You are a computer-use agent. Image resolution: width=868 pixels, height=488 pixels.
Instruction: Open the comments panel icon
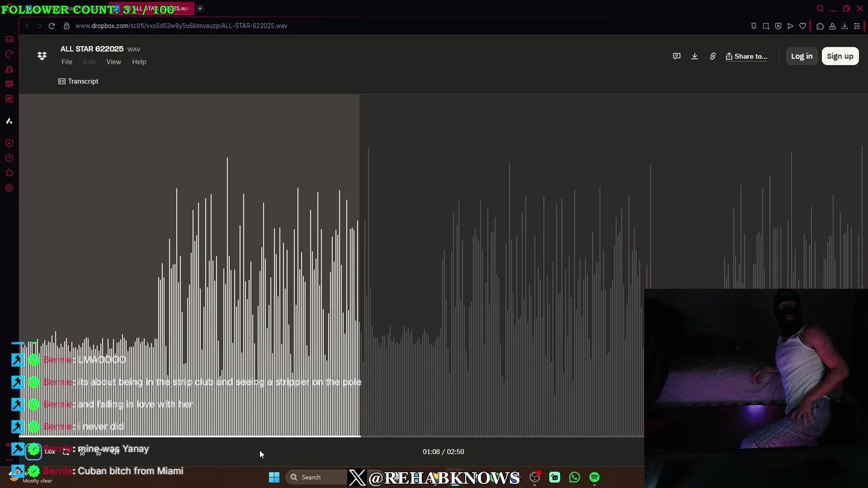coord(676,56)
